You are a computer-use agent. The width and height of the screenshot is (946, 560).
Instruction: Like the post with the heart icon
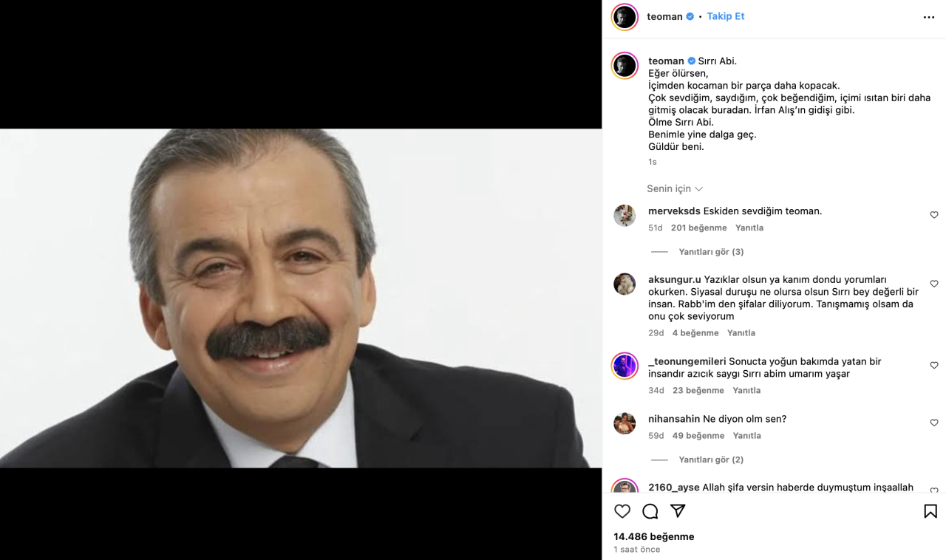[x=622, y=511]
